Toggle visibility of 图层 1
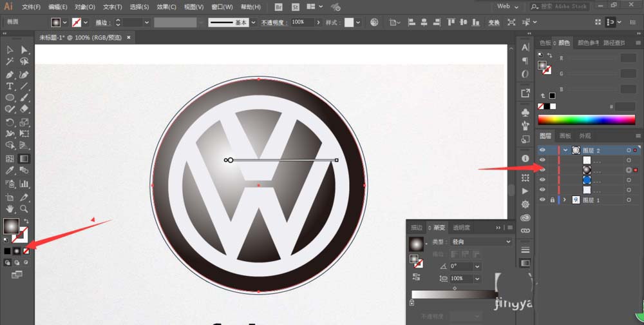644x325 pixels. pos(542,200)
